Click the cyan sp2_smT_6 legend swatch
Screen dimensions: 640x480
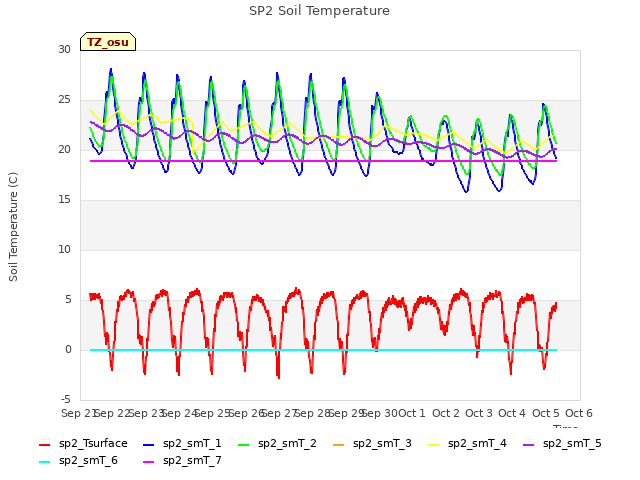44,462
